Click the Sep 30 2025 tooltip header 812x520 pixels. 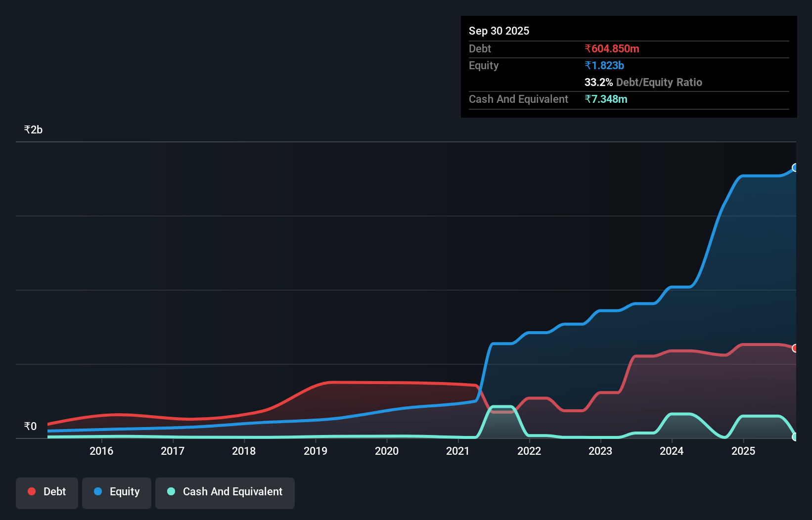(499, 31)
